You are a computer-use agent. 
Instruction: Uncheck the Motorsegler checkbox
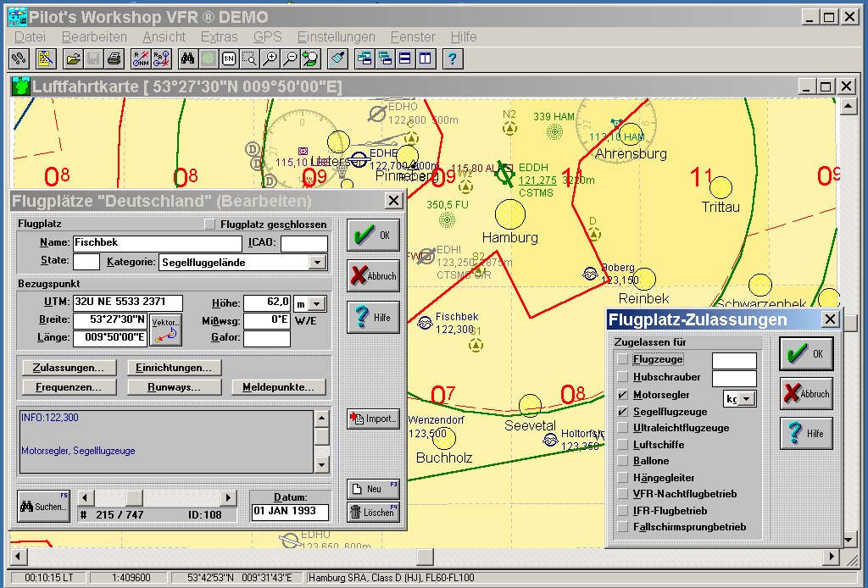623,394
